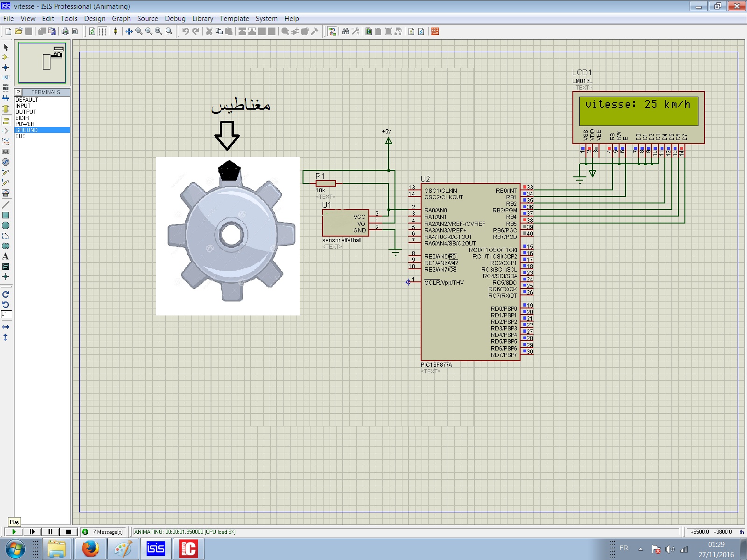Stop the simulation animation
Screen dimensions: 747x560
point(69,532)
